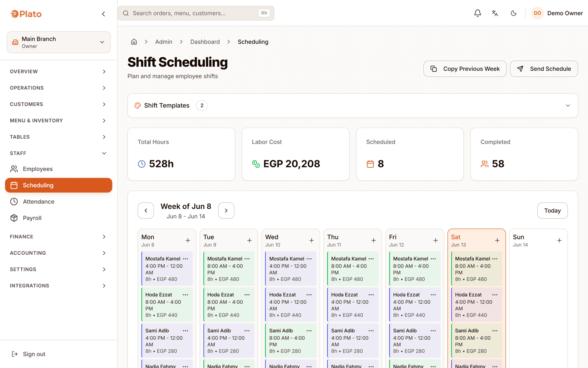Open Demo Owner profile avatar
The height and width of the screenshot is (368, 588).
coord(537,13)
